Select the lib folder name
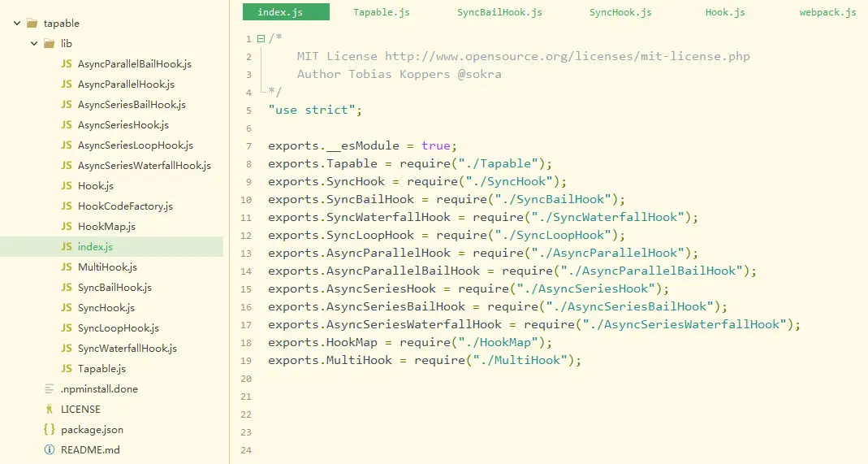 pos(67,43)
